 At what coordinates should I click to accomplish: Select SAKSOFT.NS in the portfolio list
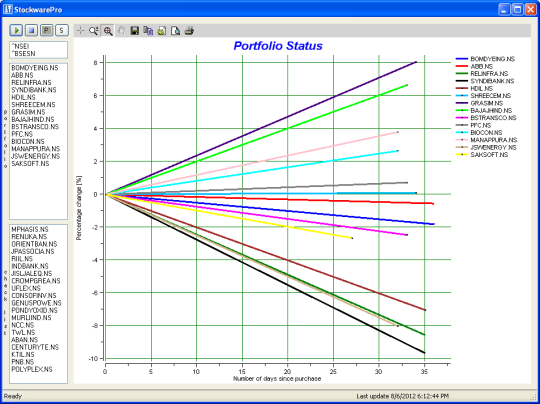click(x=30, y=164)
